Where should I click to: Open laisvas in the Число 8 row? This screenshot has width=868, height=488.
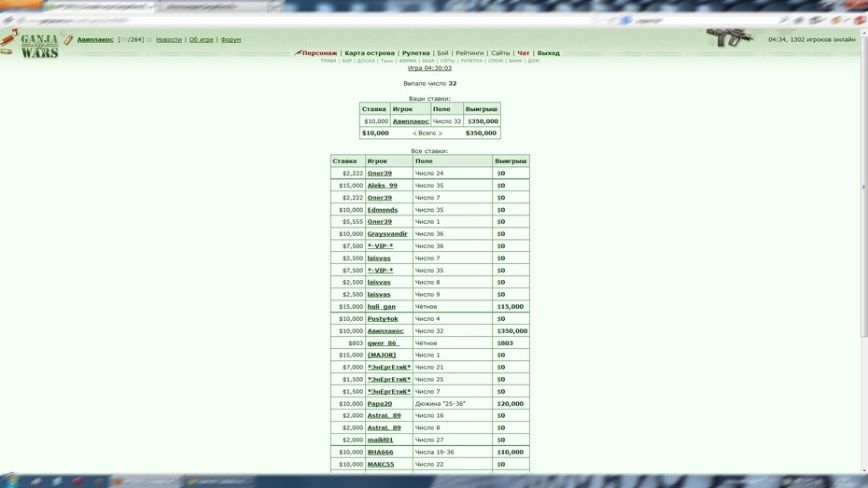point(379,282)
